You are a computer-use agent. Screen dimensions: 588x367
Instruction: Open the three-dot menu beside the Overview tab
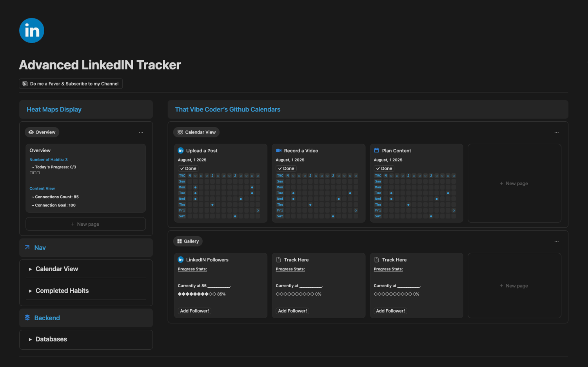[x=141, y=133]
